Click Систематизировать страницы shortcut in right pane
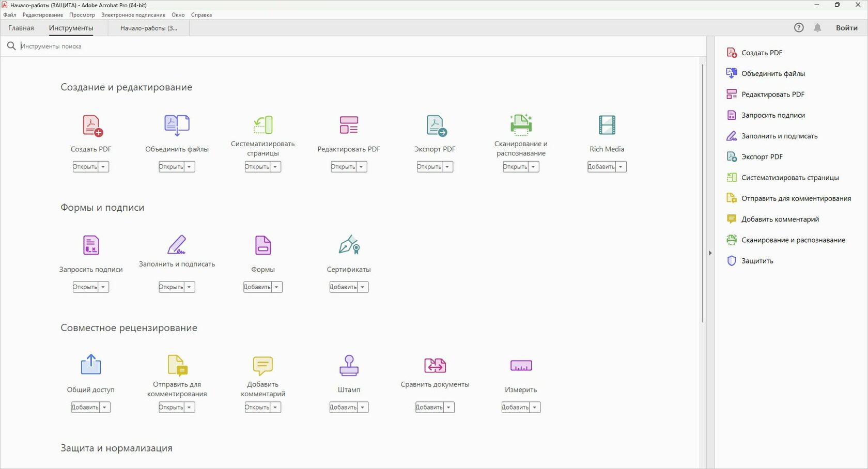This screenshot has height=469, width=868. (x=783, y=178)
